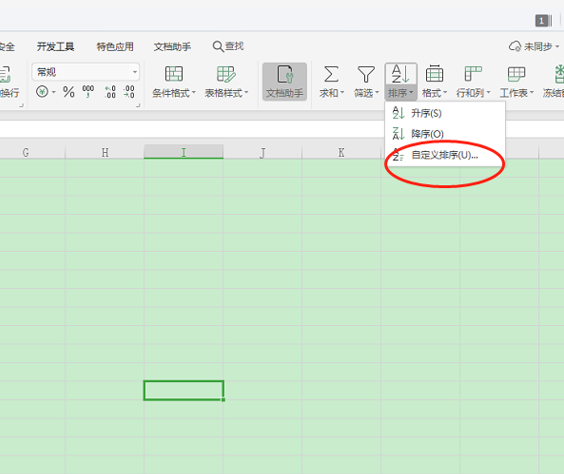The width and height of the screenshot is (564, 474).
Task: Click the window count 1 icon
Action: [543, 20]
